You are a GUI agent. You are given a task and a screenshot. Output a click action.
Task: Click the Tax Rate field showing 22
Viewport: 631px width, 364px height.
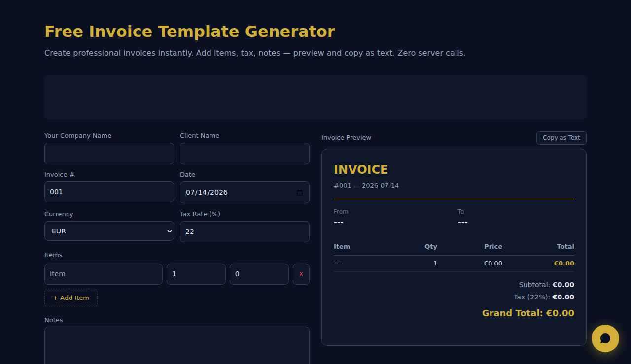click(245, 232)
